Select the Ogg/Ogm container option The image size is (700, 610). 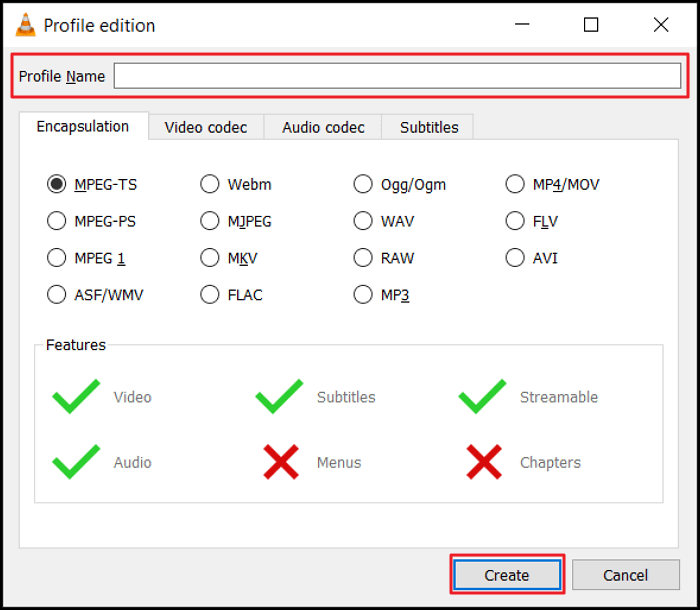363,184
